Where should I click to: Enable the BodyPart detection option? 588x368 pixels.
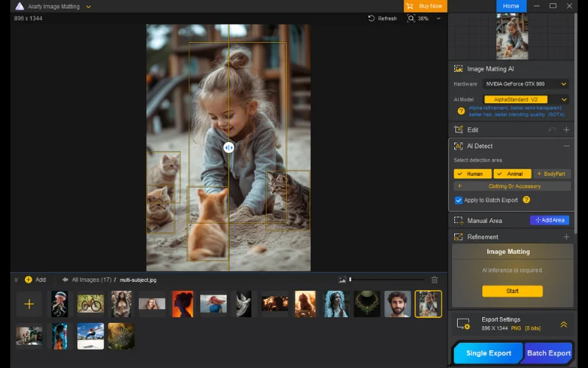tap(551, 174)
